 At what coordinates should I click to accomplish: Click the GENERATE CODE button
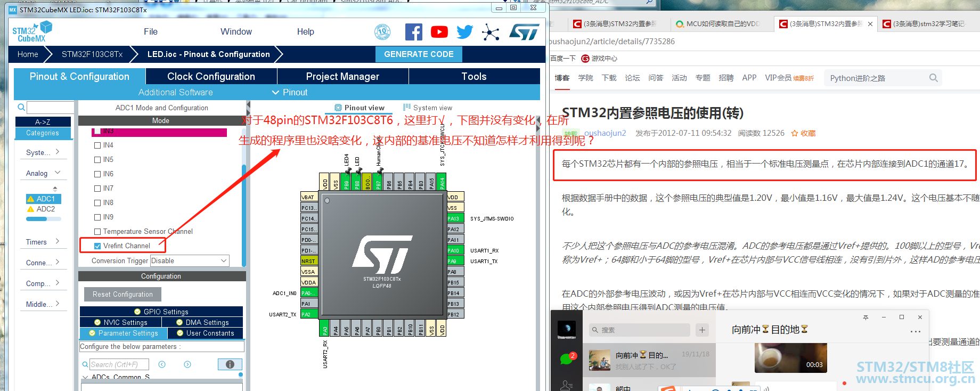point(419,54)
